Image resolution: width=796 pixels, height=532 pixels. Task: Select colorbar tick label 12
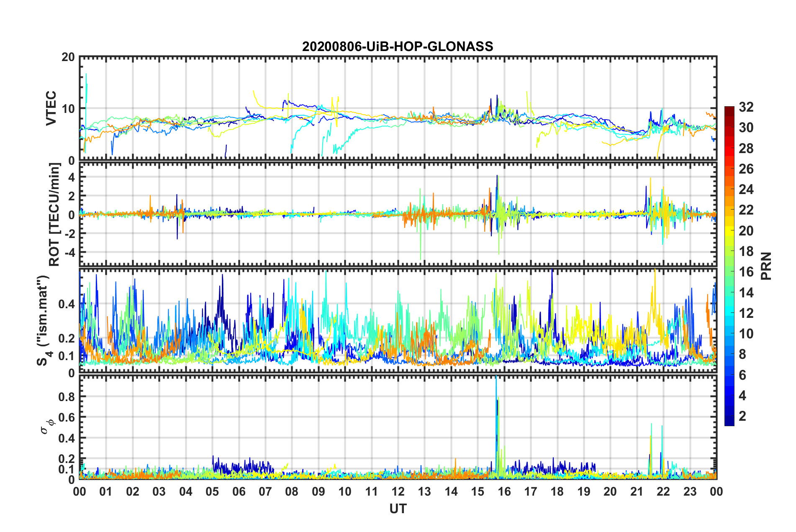[746, 313]
